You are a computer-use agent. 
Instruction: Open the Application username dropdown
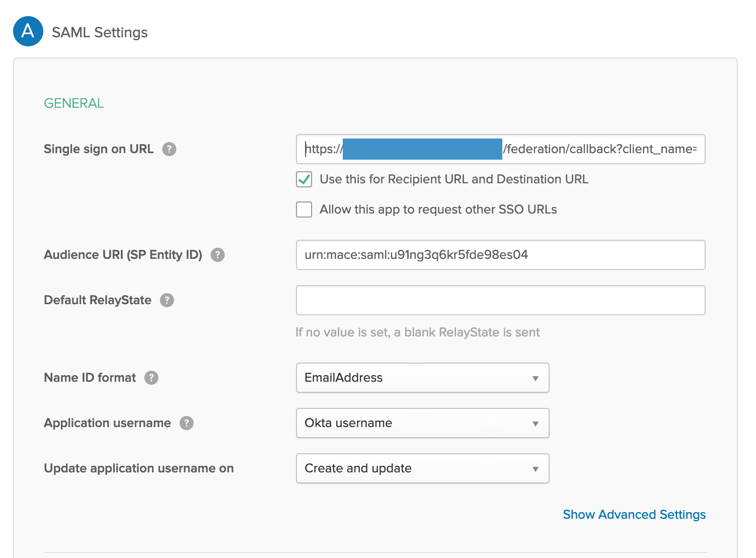pos(422,423)
